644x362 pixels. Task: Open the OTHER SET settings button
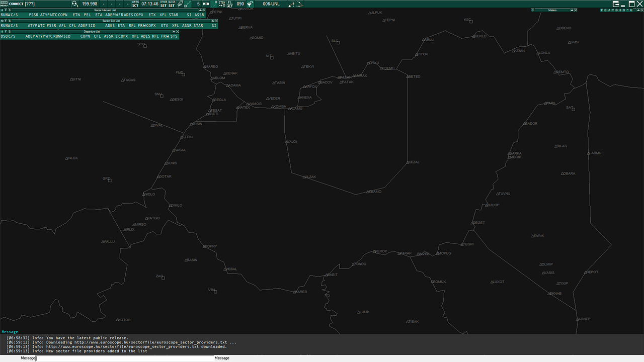[x=164, y=4]
